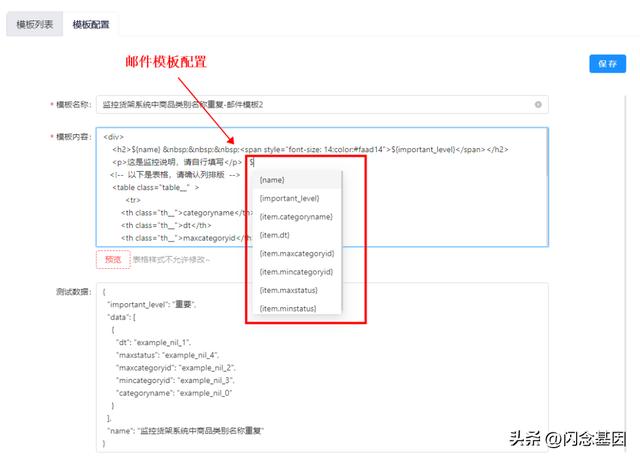Click the <div> line in template content
640x460 pixels.
click(113, 137)
